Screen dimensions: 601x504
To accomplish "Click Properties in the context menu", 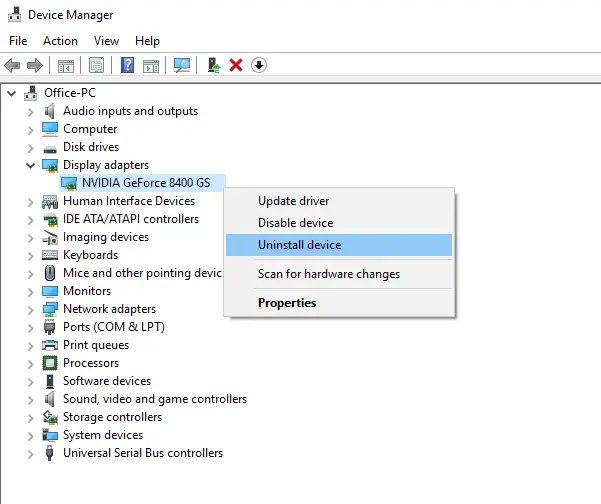I will (x=287, y=303).
